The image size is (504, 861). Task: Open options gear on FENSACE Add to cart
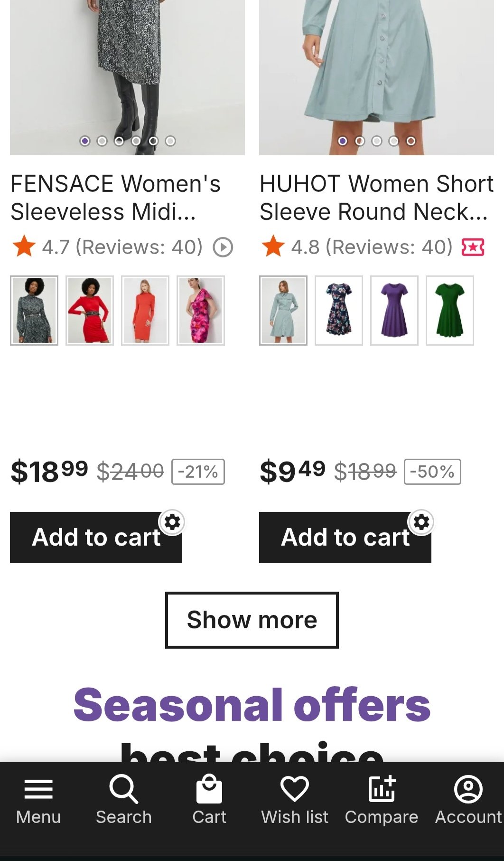point(172,522)
